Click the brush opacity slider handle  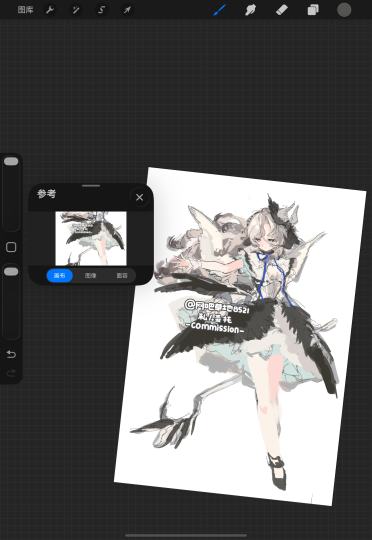[x=11, y=271]
